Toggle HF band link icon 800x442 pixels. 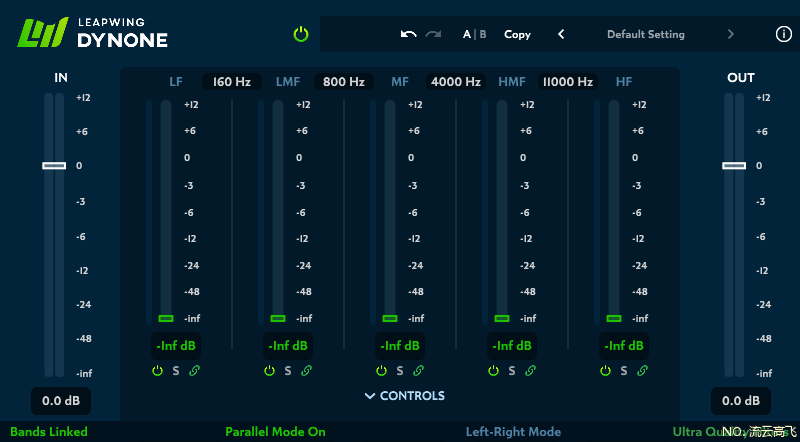(642, 371)
